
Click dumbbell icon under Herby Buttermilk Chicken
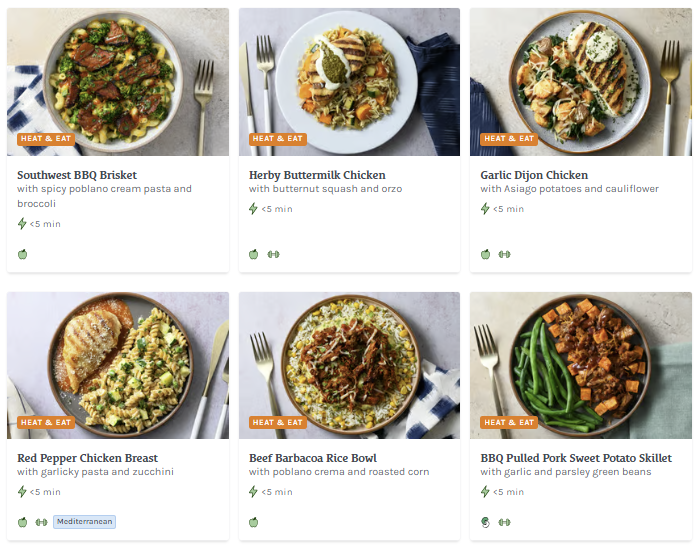273,254
